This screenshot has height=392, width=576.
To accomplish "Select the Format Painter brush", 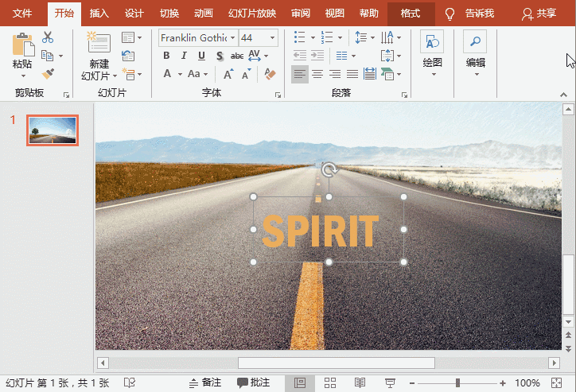I will click(x=48, y=74).
